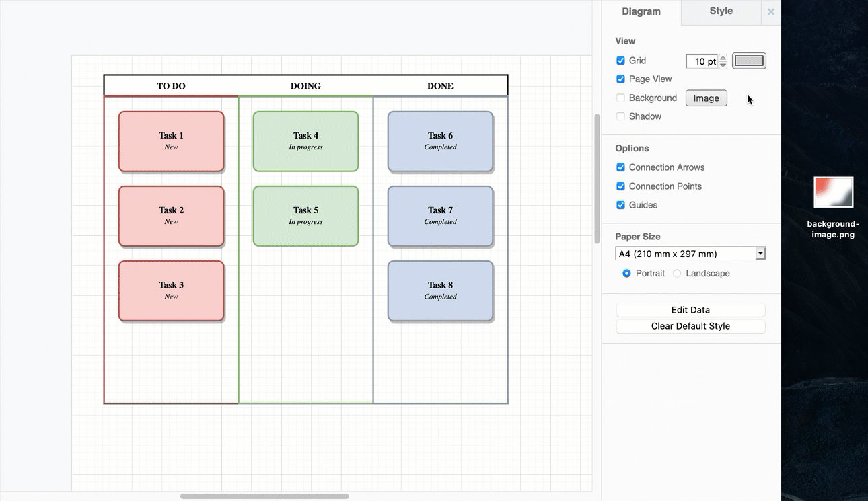This screenshot has height=501, width=868.
Task: Click Clear Default Style
Action: point(690,325)
